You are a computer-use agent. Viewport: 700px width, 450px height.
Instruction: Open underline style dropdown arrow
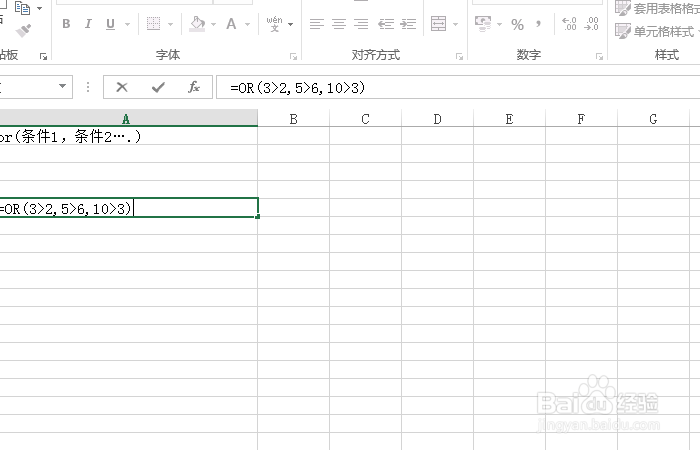pos(127,24)
